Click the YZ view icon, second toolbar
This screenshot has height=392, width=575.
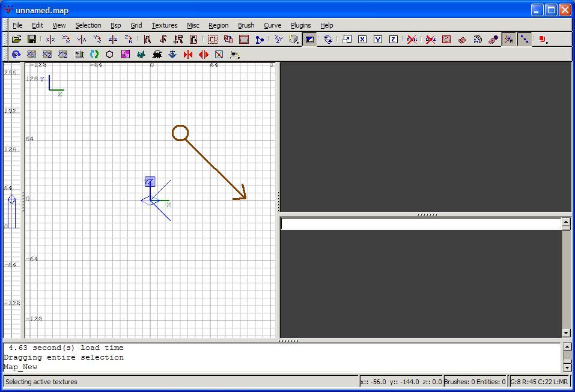pos(63,54)
